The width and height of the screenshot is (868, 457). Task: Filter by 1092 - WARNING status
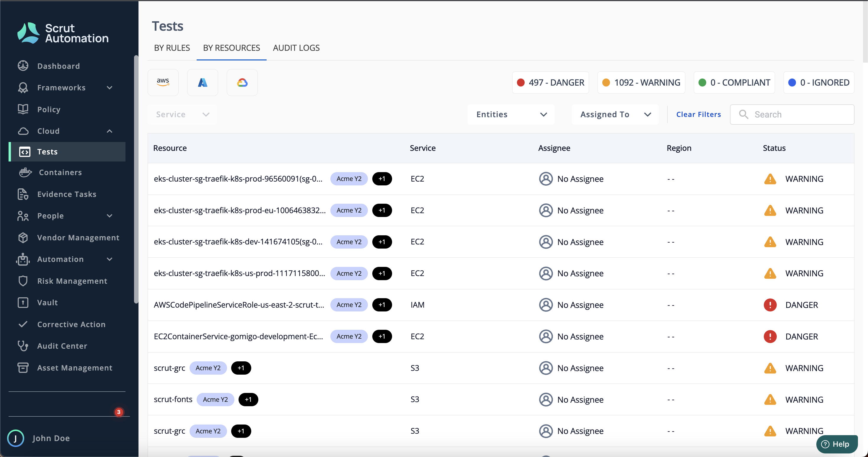click(641, 82)
